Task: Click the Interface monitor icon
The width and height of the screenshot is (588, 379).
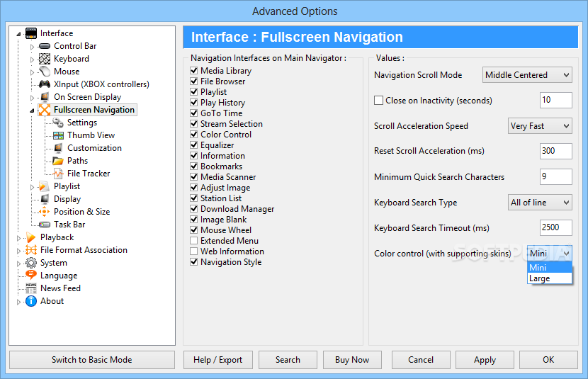Action: [x=30, y=33]
